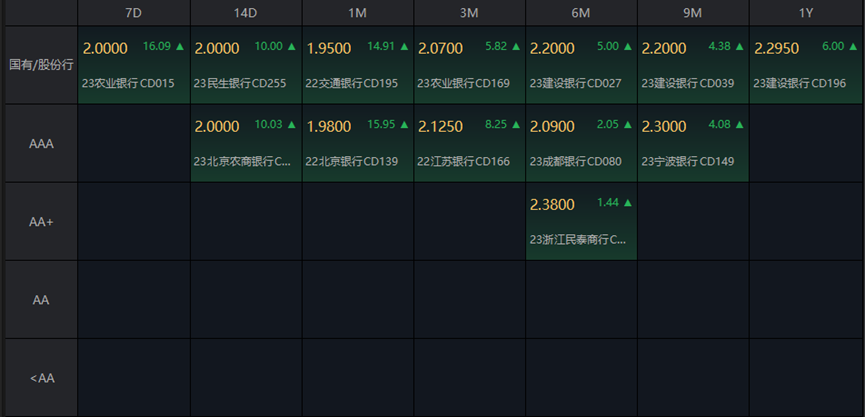Viewport: 865px width, 417px height.
Task: Click the 2.3000 yield value
Action: [664, 126]
